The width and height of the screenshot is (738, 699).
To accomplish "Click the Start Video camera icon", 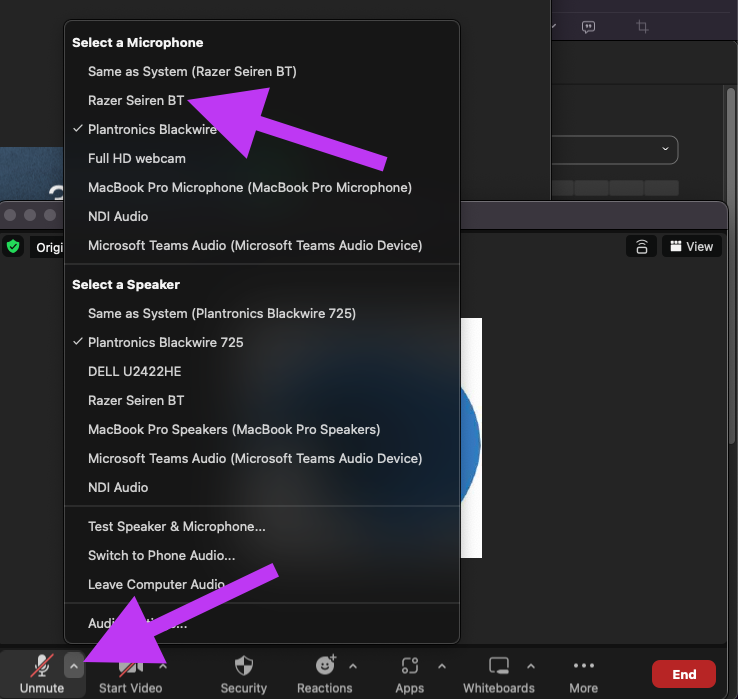I will pyautogui.click(x=130, y=666).
